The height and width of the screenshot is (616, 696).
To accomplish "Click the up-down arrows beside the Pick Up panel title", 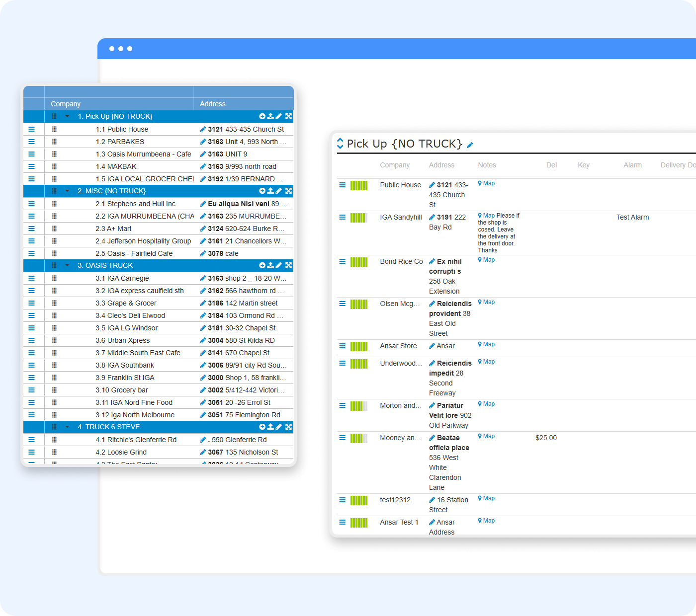I will click(x=340, y=143).
